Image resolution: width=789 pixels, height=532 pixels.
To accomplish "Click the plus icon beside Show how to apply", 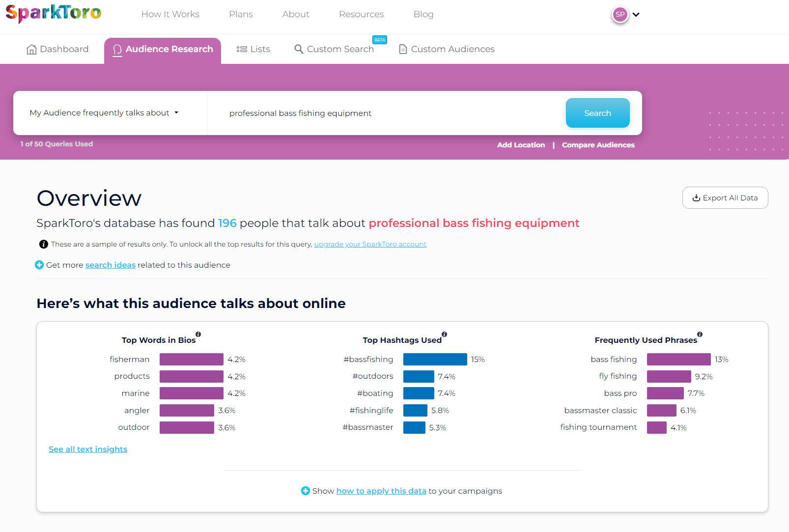I will (306, 491).
